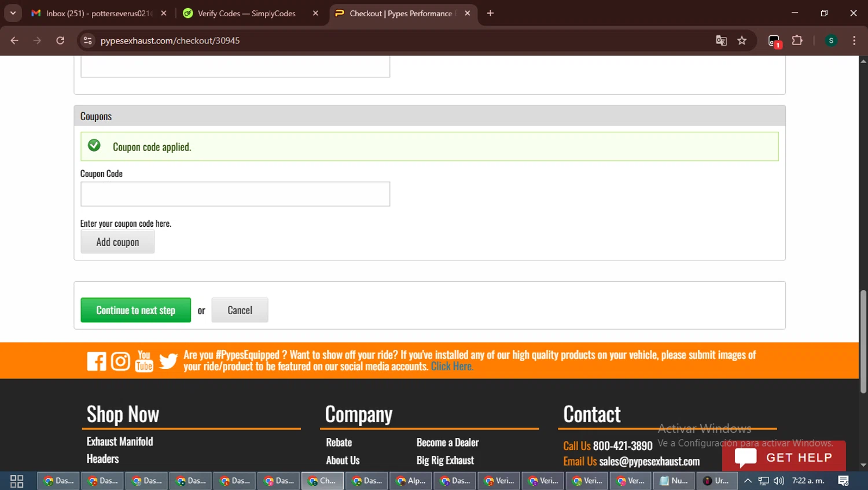Open the 'Ur...' taskbar item

[x=716, y=481]
